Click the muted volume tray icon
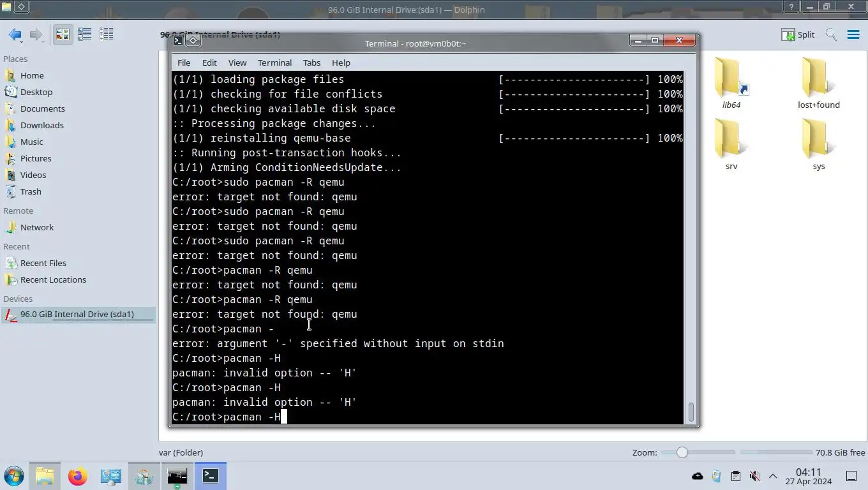This screenshot has width=868, height=490. [754, 476]
